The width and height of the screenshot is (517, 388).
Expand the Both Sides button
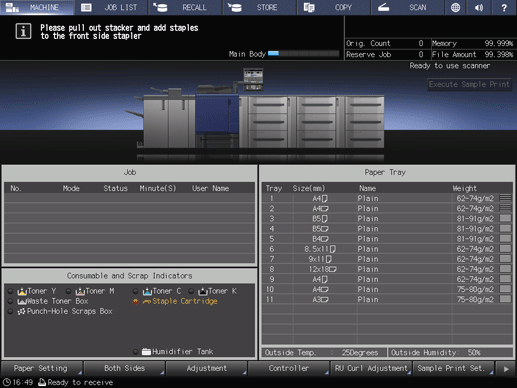pyautogui.click(x=124, y=368)
